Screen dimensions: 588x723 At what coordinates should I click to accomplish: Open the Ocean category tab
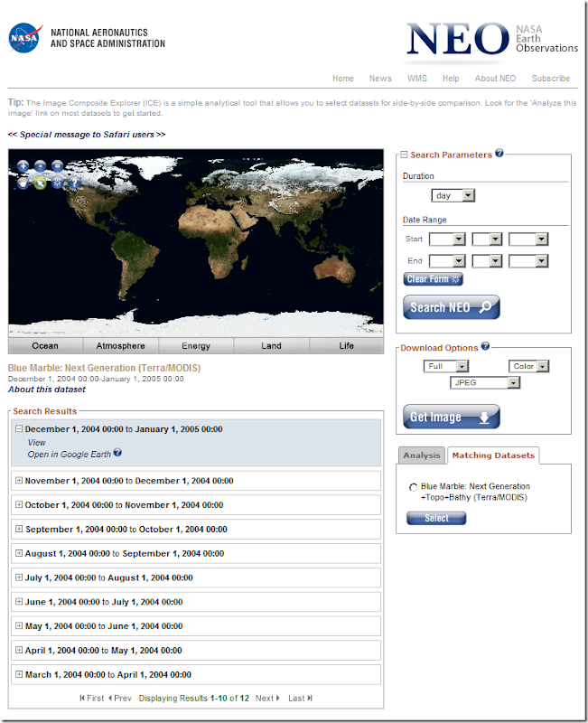click(x=46, y=346)
